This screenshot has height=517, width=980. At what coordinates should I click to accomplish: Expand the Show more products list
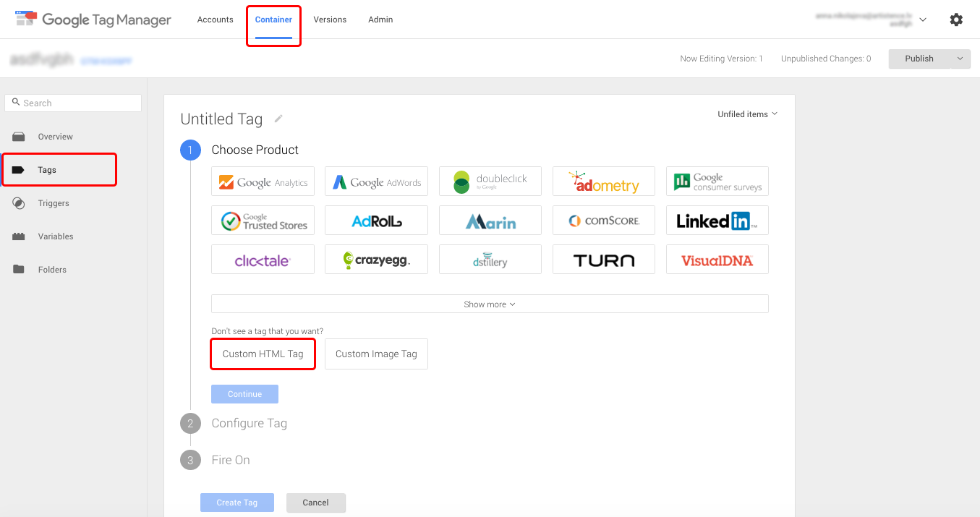tap(490, 304)
